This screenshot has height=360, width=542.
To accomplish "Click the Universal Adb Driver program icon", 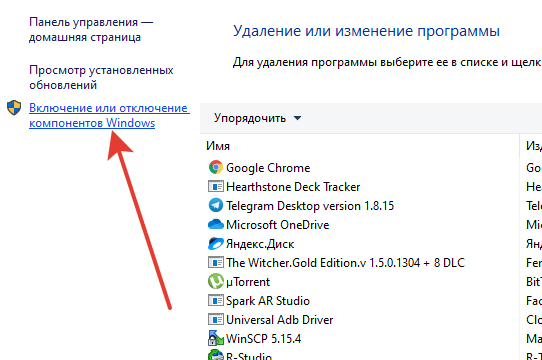I will [216, 319].
